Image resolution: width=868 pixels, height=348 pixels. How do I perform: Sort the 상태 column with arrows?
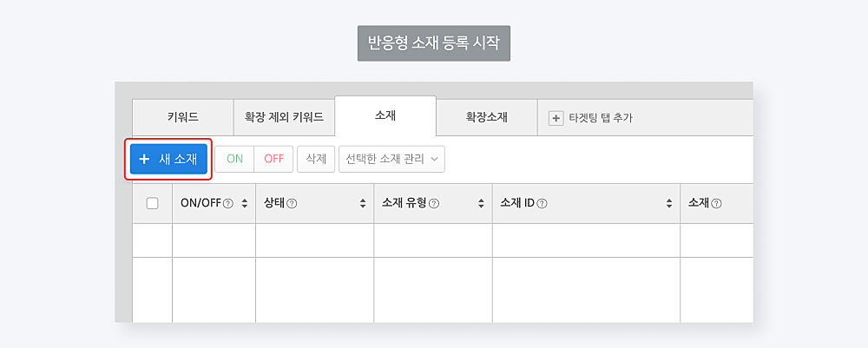tap(363, 204)
